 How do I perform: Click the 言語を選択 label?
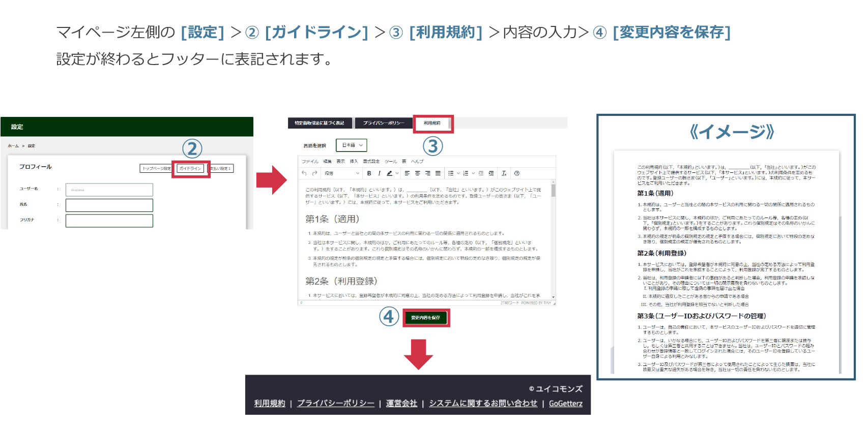point(314,146)
